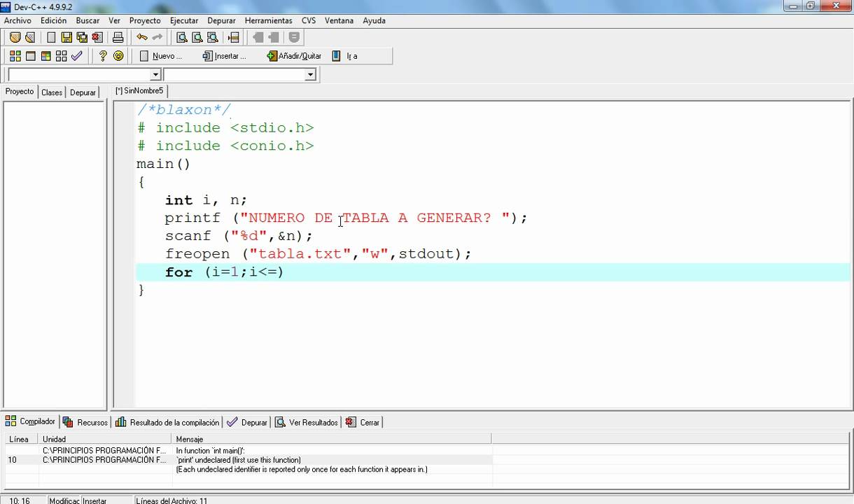Click the Ir a bookmark button
Image resolution: width=854 pixels, height=504 pixels.
click(x=345, y=56)
